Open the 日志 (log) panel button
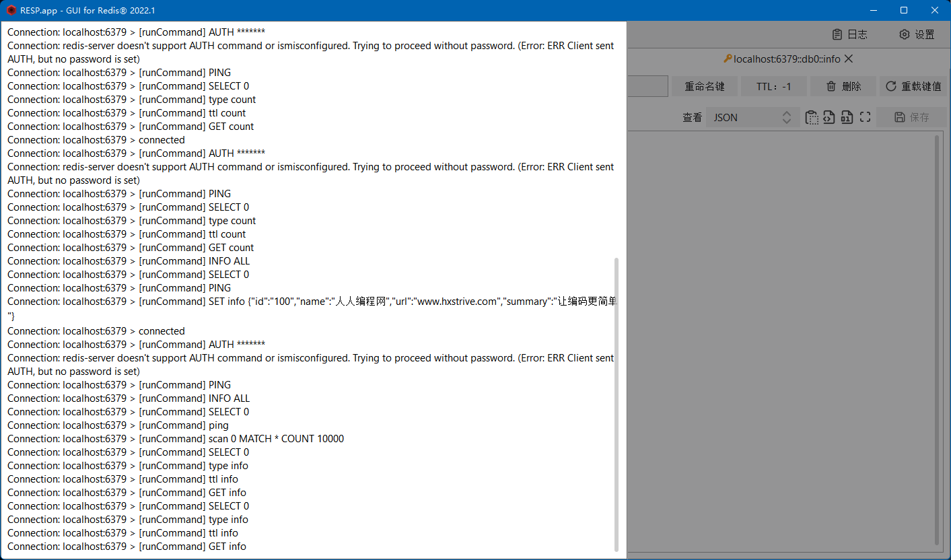The width and height of the screenshot is (951, 560). coord(849,34)
